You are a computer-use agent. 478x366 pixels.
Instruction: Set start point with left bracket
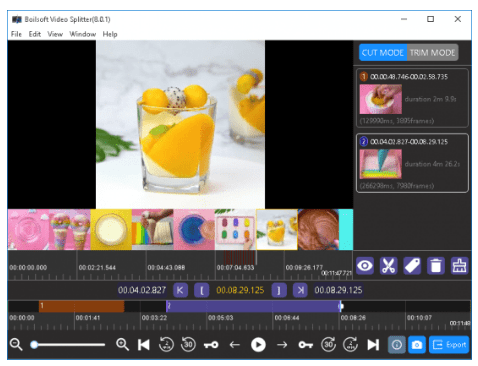click(202, 290)
